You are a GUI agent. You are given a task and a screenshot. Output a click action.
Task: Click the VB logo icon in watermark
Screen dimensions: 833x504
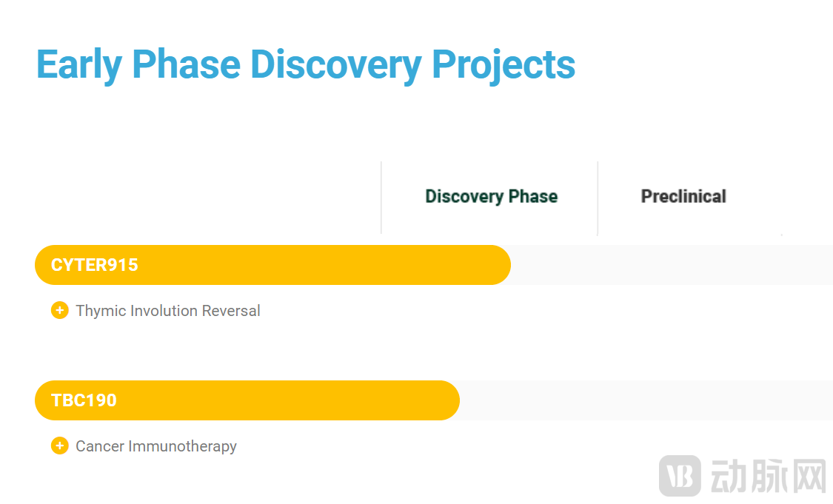click(680, 476)
